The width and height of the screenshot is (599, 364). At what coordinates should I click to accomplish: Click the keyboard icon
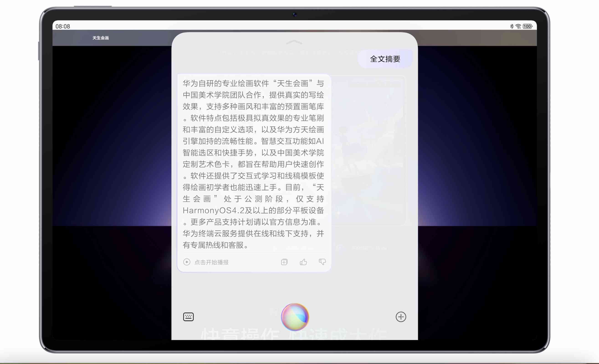[x=188, y=317]
